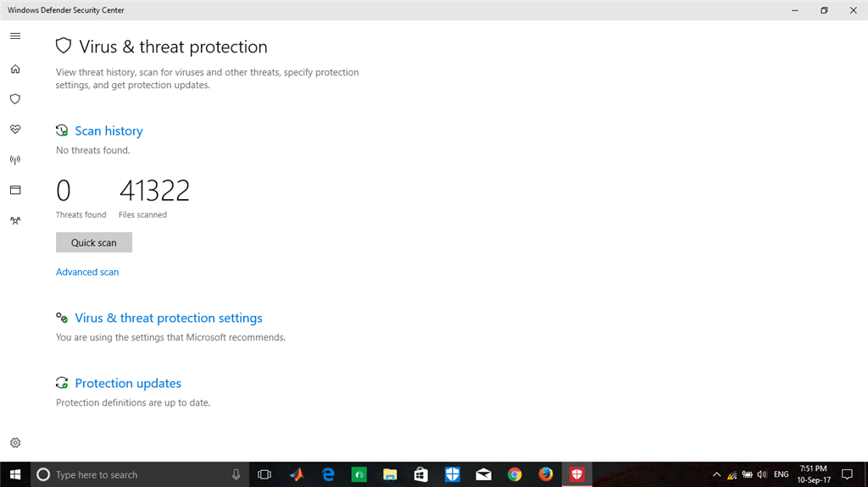Open the blue Windows Defender shield on taskbar
868x487 pixels.
453,474
